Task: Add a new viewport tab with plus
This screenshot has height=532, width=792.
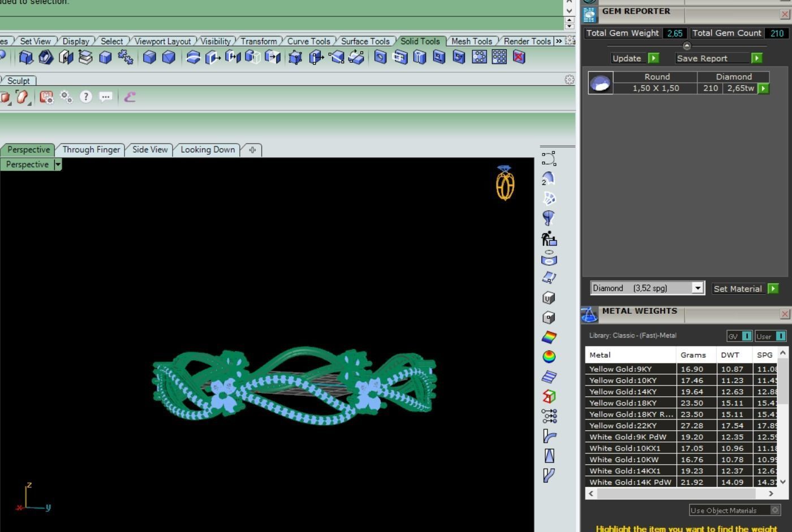Action: click(252, 150)
